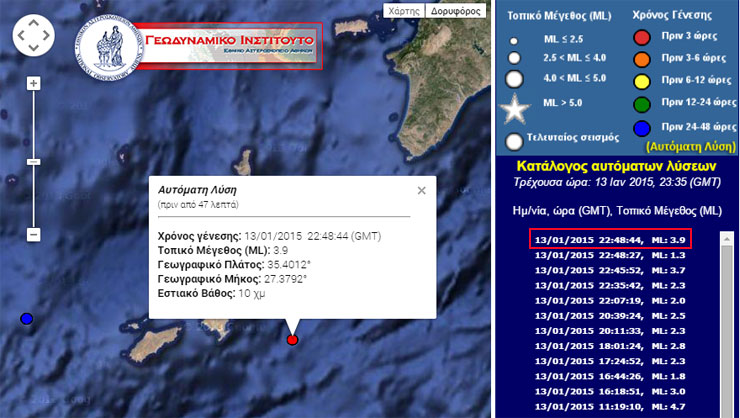
Task: Zoom in with the plus button
Action: (33, 83)
